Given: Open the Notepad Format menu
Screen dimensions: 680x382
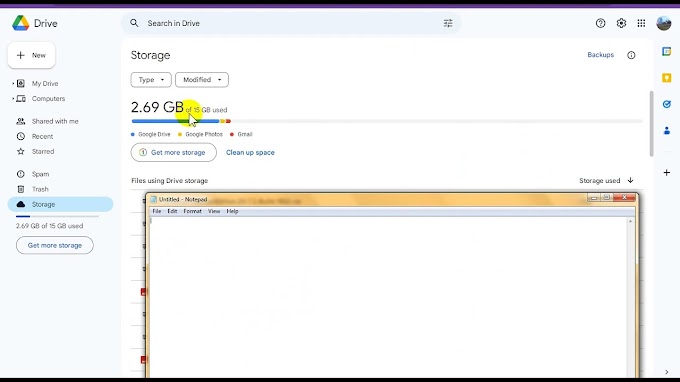Looking at the screenshot, I should click(x=193, y=211).
